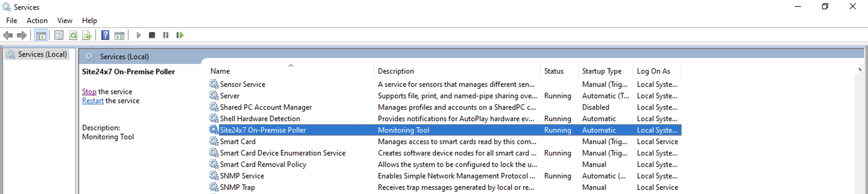
Task: Click the Smart Card Removal Policy gear icon
Action: 214,164
